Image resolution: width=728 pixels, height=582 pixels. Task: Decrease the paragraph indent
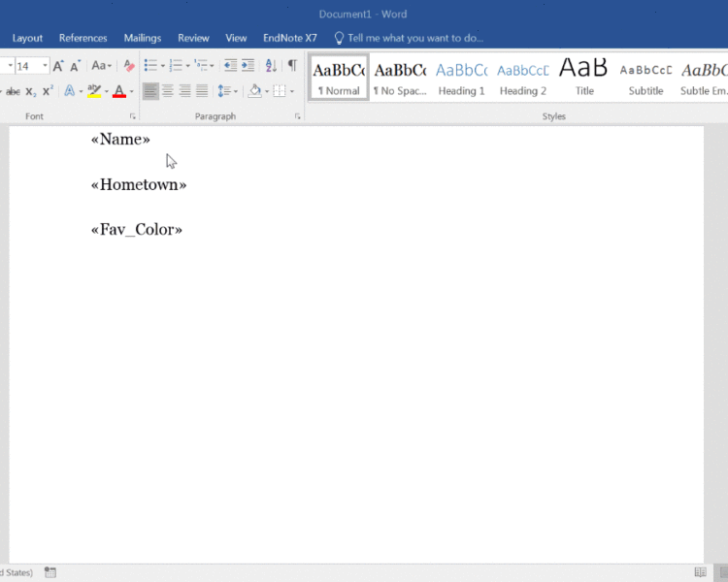tap(230, 66)
